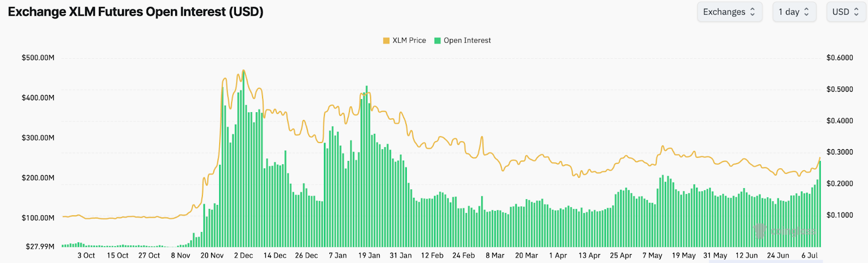Click the $0.3000 price axis label

pos(840,152)
